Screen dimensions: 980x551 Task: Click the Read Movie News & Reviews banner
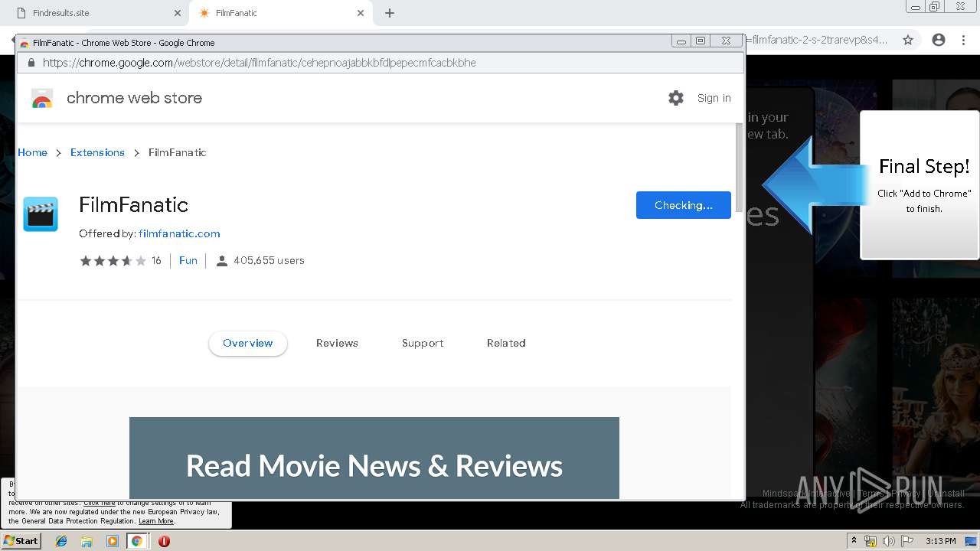coord(374,458)
